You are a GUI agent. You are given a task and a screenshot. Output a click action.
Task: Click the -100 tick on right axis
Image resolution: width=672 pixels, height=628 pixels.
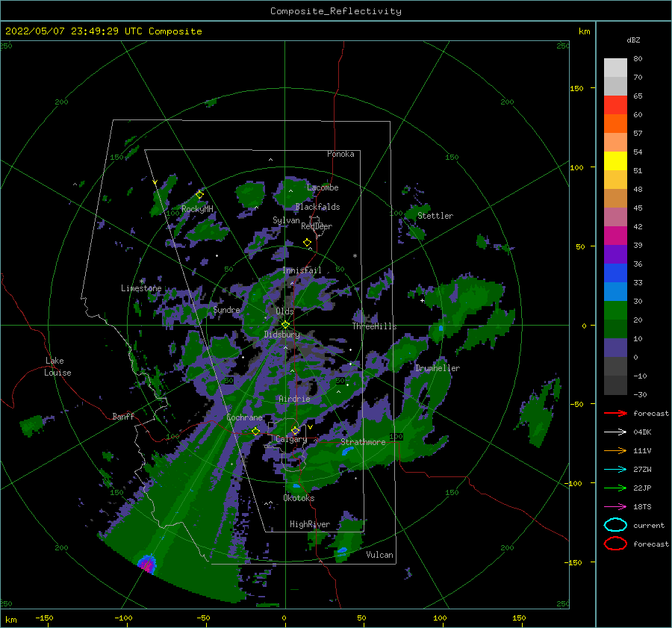click(574, 483)
